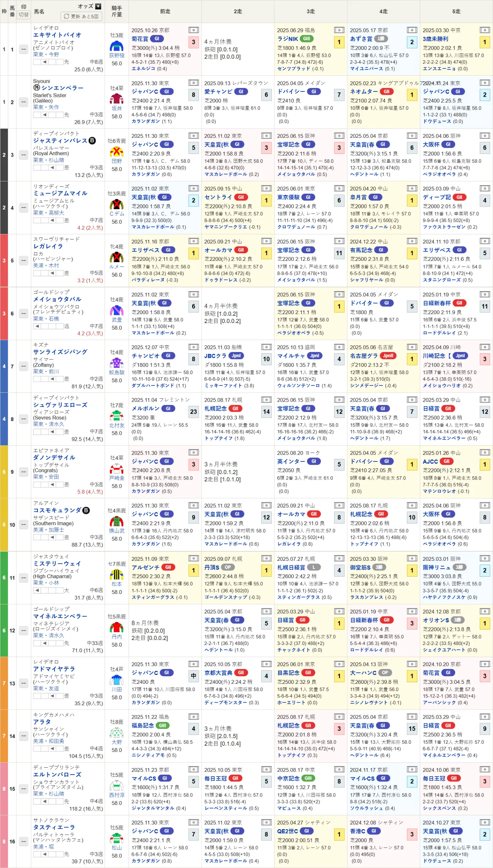Viewport: 493px width, 868px height.
Task: Expand the オッズ dropdown arrow in header
Action: (x=98, y=7)
